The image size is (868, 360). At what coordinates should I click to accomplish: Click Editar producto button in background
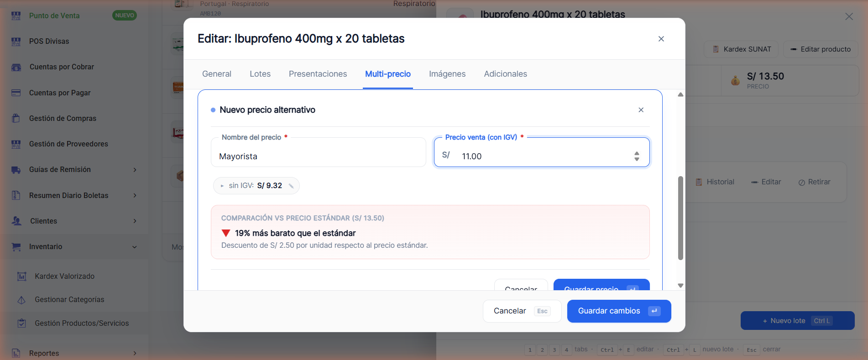click(x=821, y=49)
